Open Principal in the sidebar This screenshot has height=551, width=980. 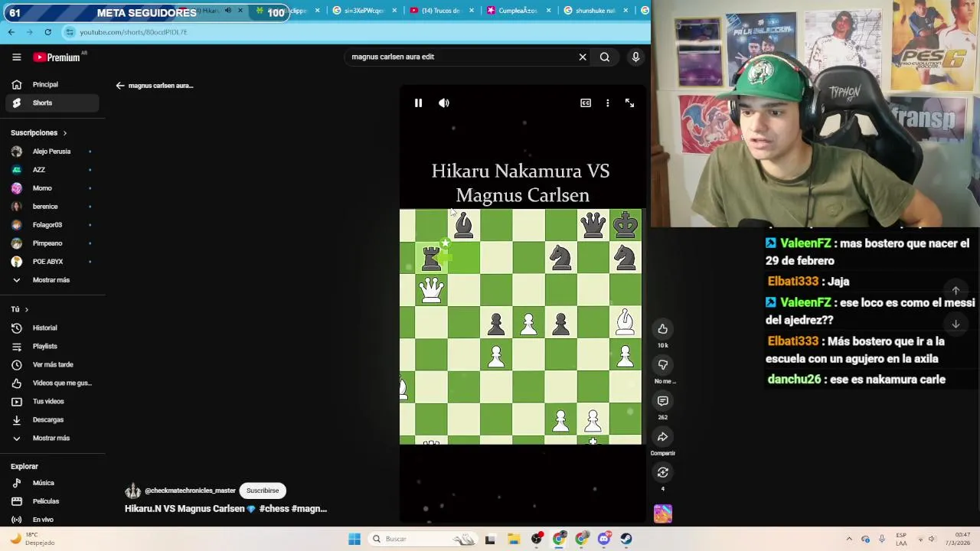(52, 84)
